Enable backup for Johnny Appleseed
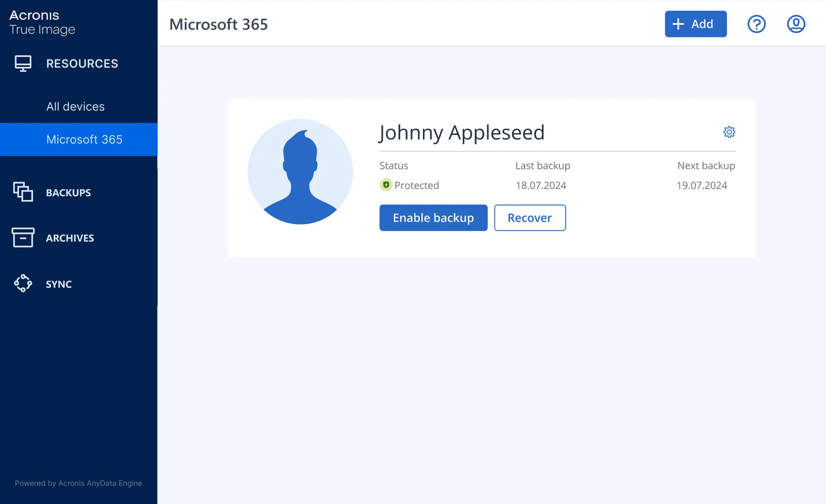 (x=433, y=218)
